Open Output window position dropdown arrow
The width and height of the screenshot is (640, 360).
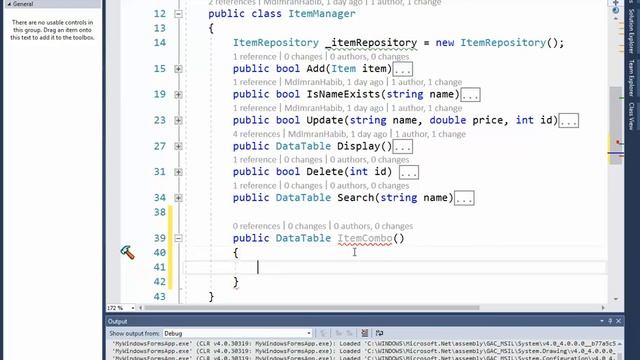coord(602,321)
